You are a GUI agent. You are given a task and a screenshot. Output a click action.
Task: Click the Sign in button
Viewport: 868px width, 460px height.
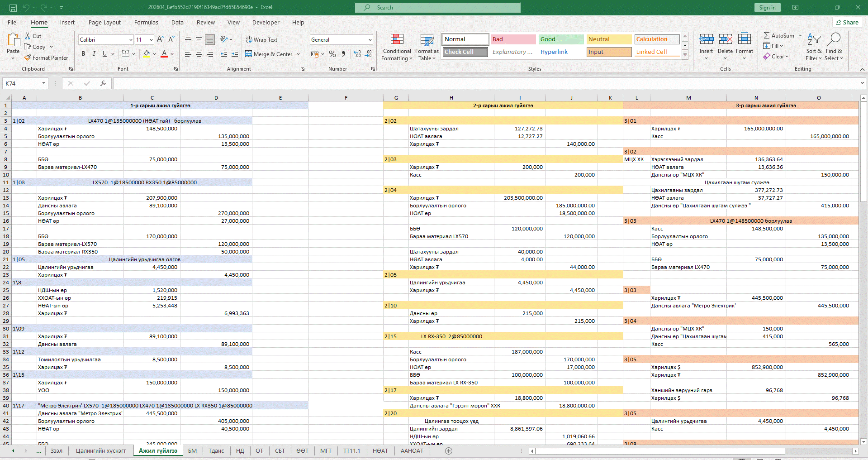coord(767,8)
